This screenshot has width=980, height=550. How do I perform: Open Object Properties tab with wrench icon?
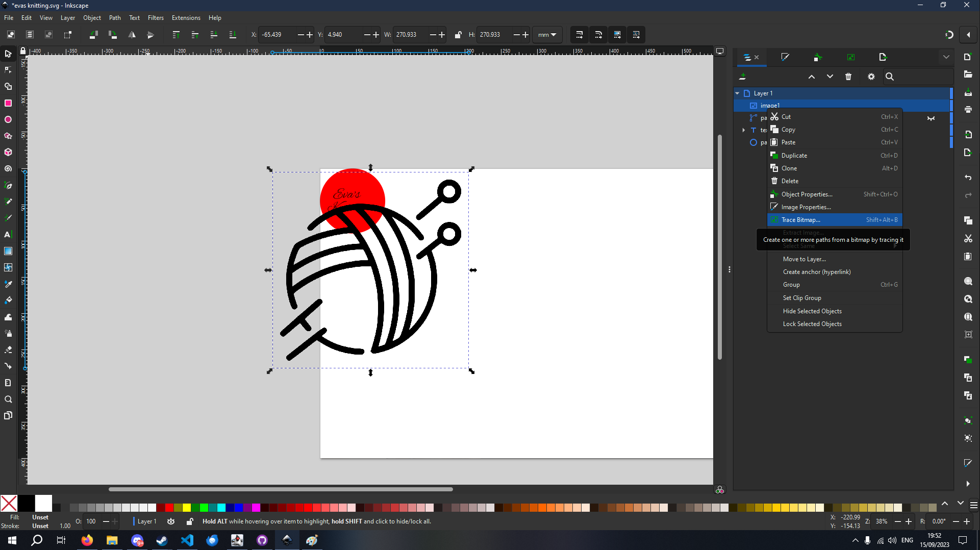(818, 57)
